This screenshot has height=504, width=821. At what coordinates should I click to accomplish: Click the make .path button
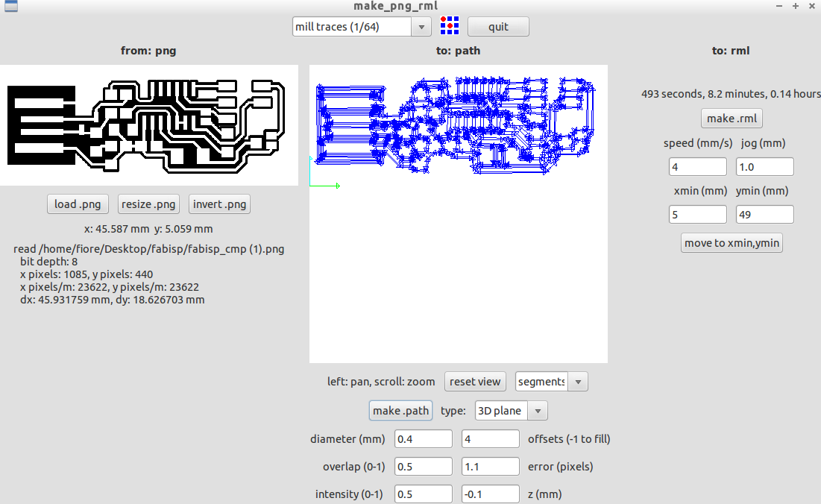point(400,411)
